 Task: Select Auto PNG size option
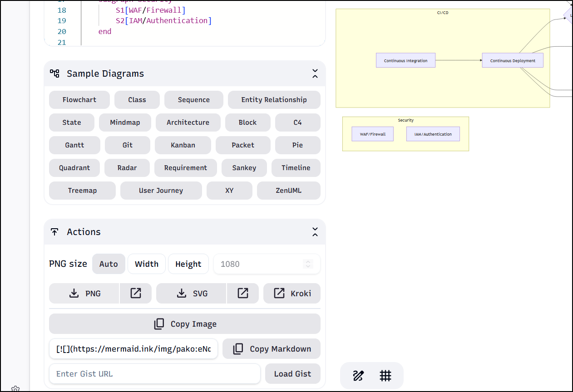point(109,264)
